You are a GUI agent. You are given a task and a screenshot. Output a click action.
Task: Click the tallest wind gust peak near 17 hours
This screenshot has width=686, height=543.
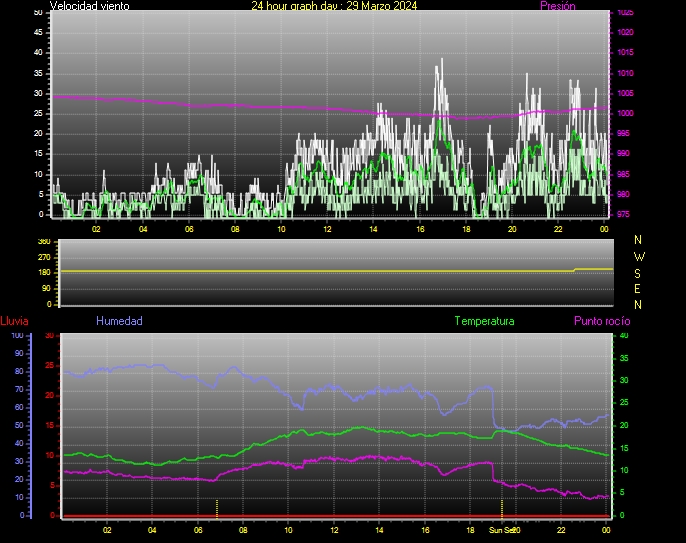click(x=441, y=60)
